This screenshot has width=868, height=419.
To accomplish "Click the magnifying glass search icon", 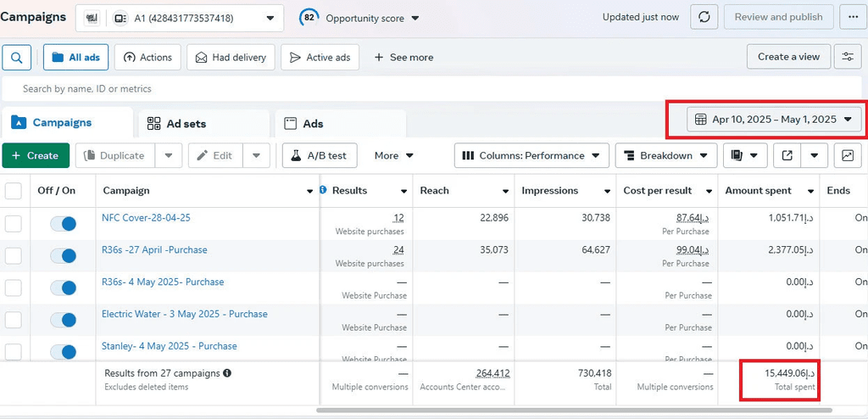I will pos(17,58).
